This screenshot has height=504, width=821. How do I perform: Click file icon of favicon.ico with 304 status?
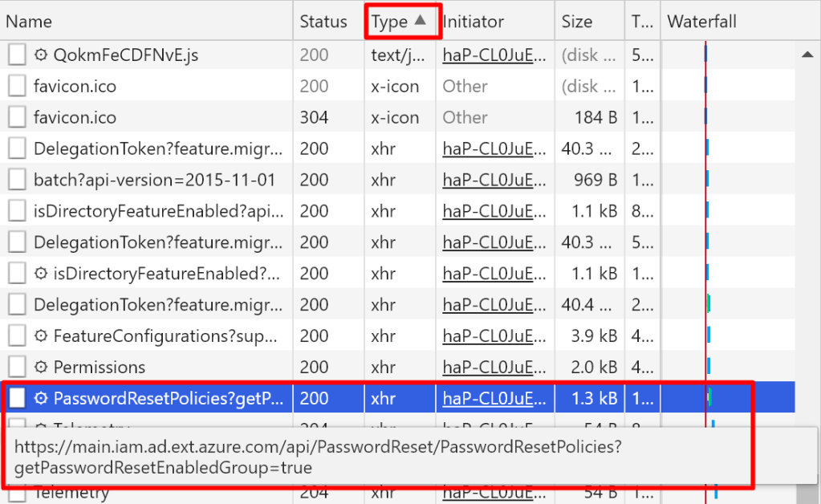pos(17,118)
